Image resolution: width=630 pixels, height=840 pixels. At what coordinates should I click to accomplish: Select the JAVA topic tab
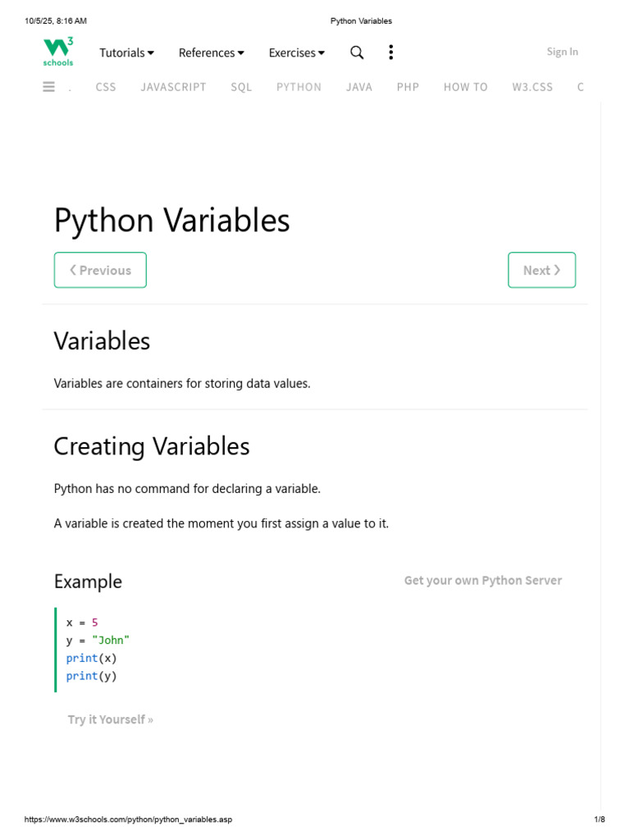(x=359, y=87)
